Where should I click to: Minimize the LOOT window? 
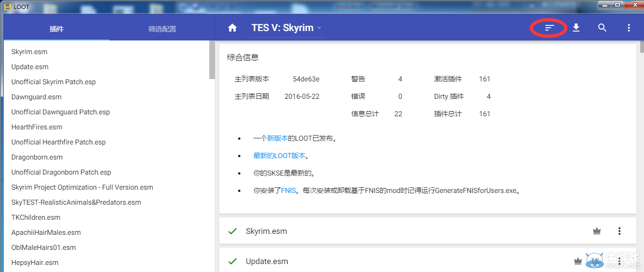pos(605,5)
